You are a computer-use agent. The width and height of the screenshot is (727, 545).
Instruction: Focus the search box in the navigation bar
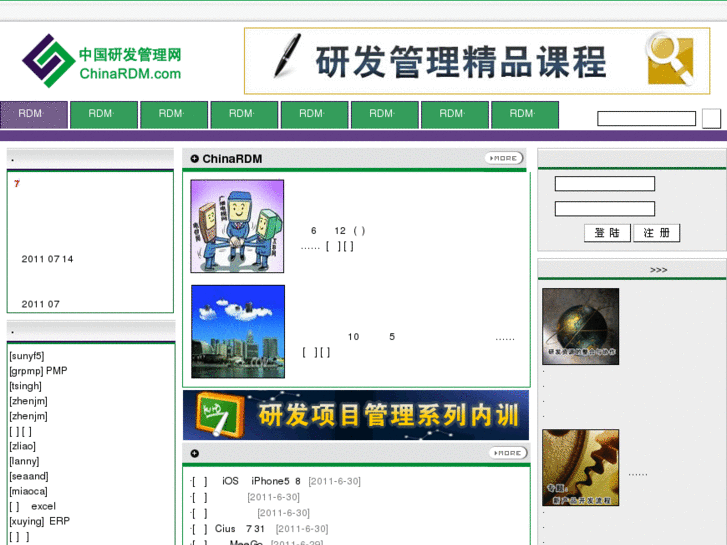[646, 118]
